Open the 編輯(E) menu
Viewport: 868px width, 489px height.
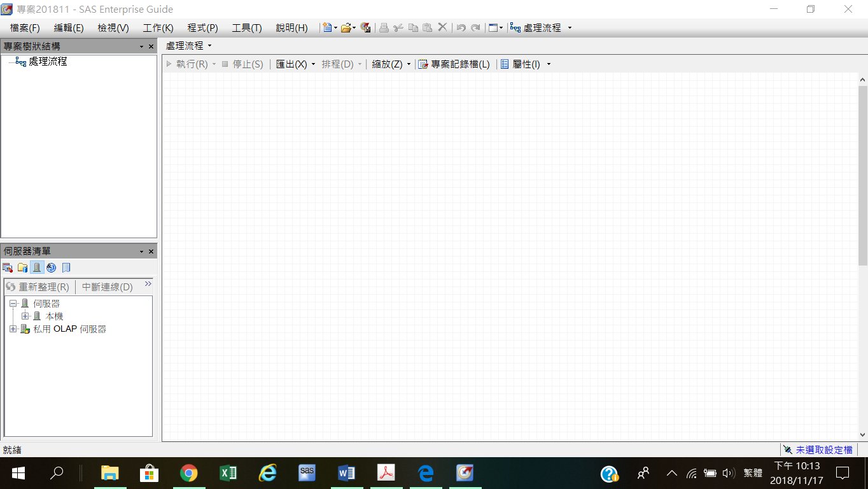coord(69,28)
